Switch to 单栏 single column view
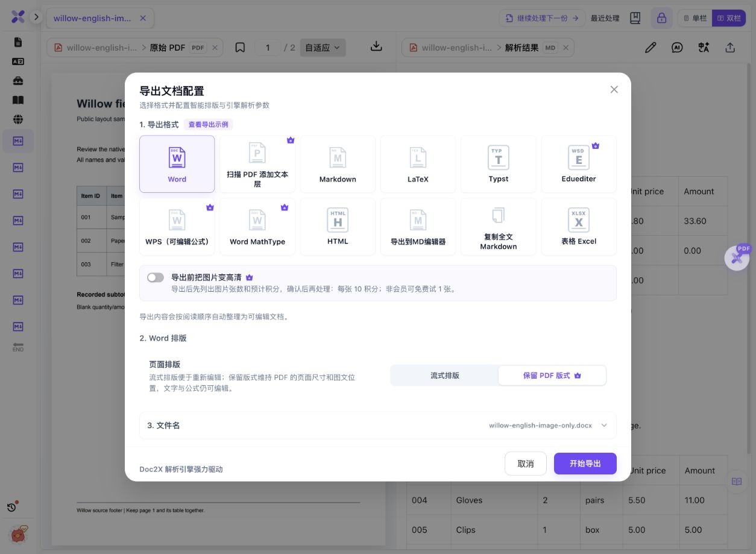 click(x=695, y=18)
